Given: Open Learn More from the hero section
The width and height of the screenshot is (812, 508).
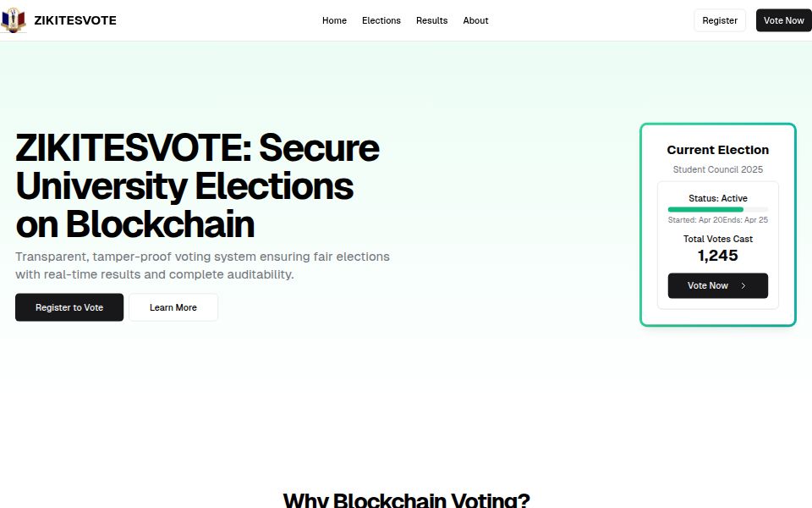Looking at the screenshot, I should [x=173, y=307].
